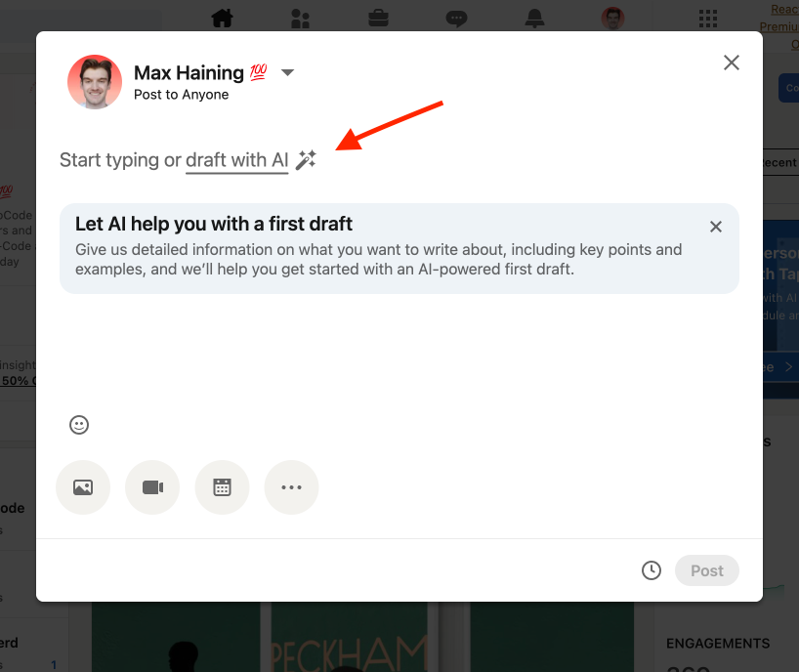Add a photo with the image icon
The width and height of the screenshot is (799, 672).
pos(83,487)
